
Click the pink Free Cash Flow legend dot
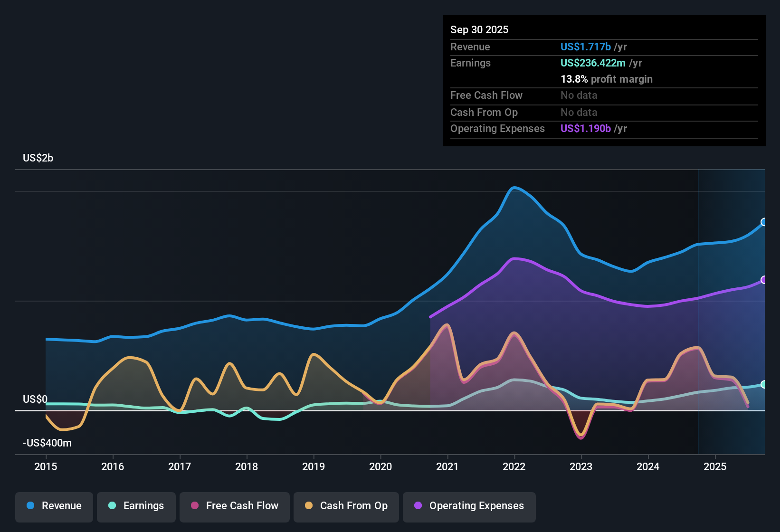tap(194, 506)
